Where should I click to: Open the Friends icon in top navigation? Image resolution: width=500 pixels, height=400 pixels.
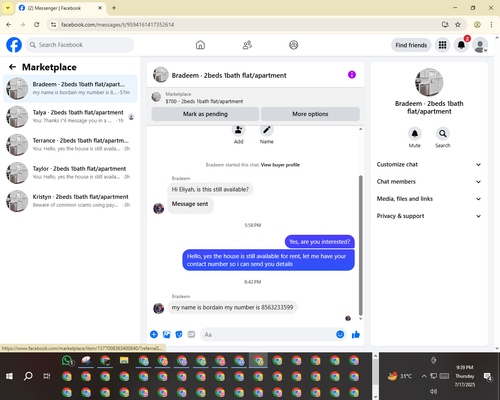coord(247,45)
